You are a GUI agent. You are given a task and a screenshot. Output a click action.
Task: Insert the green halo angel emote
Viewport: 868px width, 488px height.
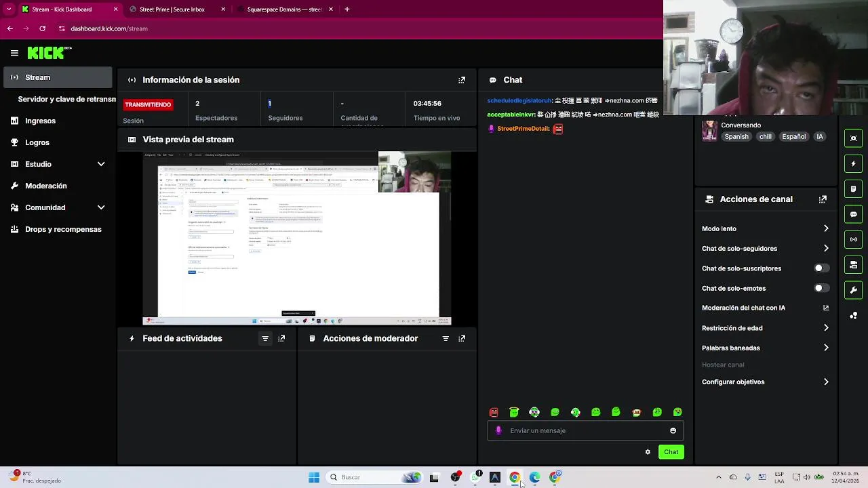pos(514,412)
